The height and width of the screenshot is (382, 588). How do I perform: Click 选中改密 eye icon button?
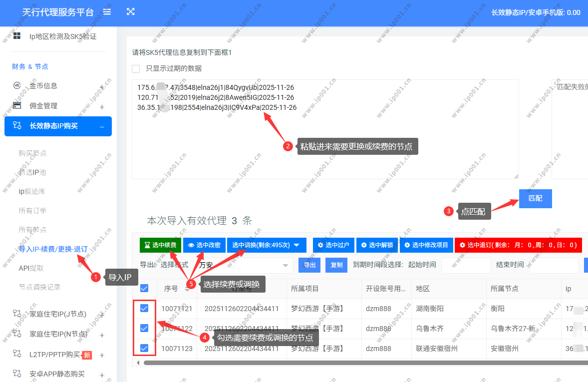[204, 245]
